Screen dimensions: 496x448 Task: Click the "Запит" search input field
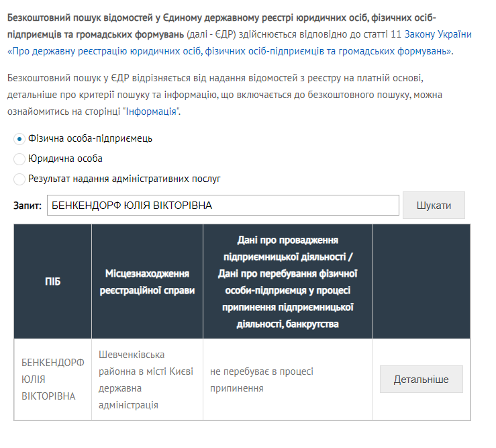[223, 205]
